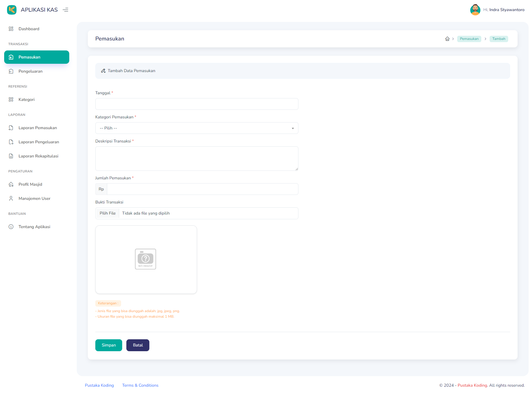Toggle the sidebar collapse control

65,9
